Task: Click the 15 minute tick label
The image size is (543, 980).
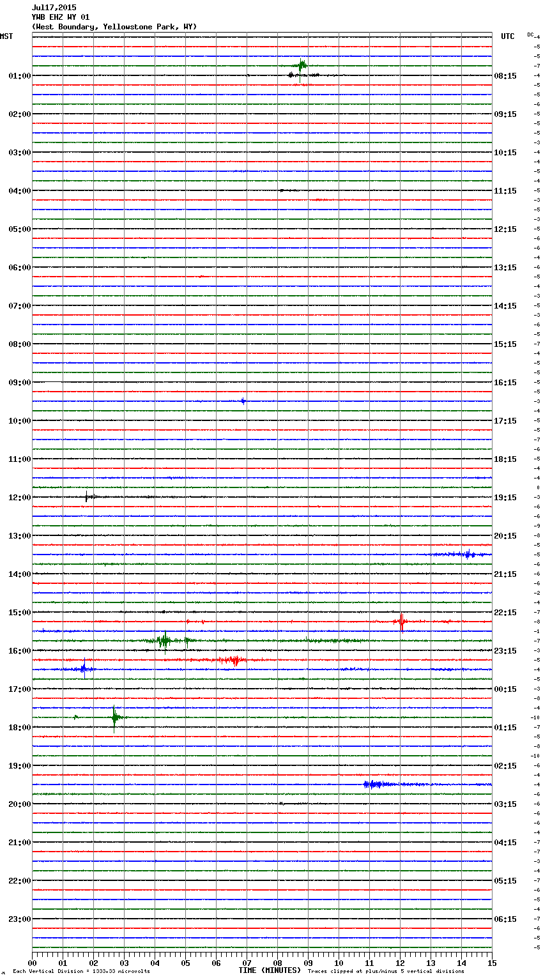Action: pos(492,963)
